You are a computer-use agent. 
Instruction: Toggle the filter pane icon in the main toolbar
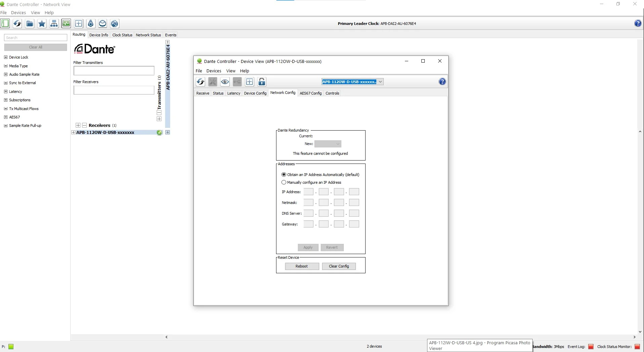pyautogui.click(x=5, y=24)
